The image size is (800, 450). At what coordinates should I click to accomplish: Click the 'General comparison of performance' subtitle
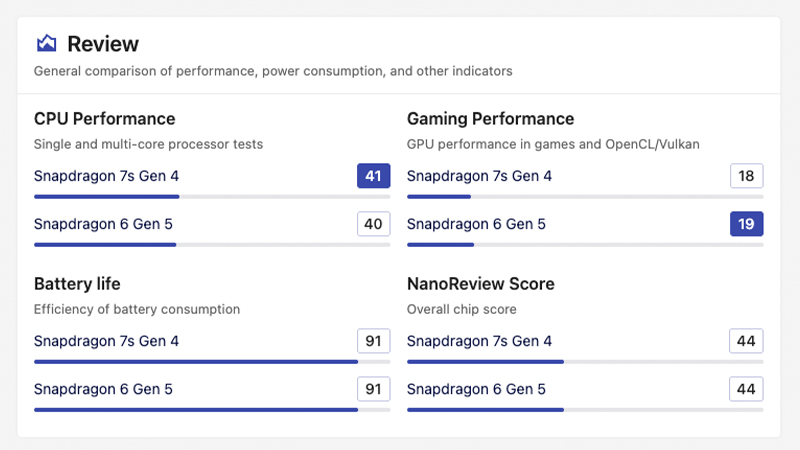pos(273,71)
